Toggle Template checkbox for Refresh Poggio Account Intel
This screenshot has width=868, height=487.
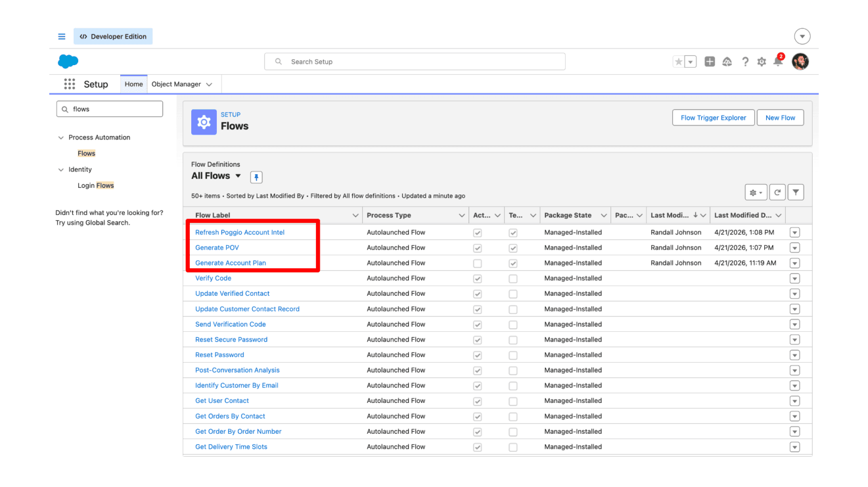513,233
